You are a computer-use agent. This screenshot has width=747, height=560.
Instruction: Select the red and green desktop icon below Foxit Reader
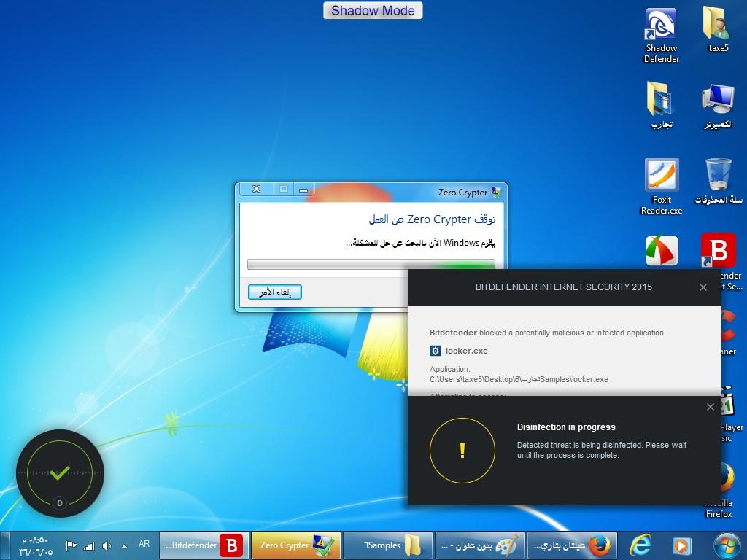click(661, 251)
